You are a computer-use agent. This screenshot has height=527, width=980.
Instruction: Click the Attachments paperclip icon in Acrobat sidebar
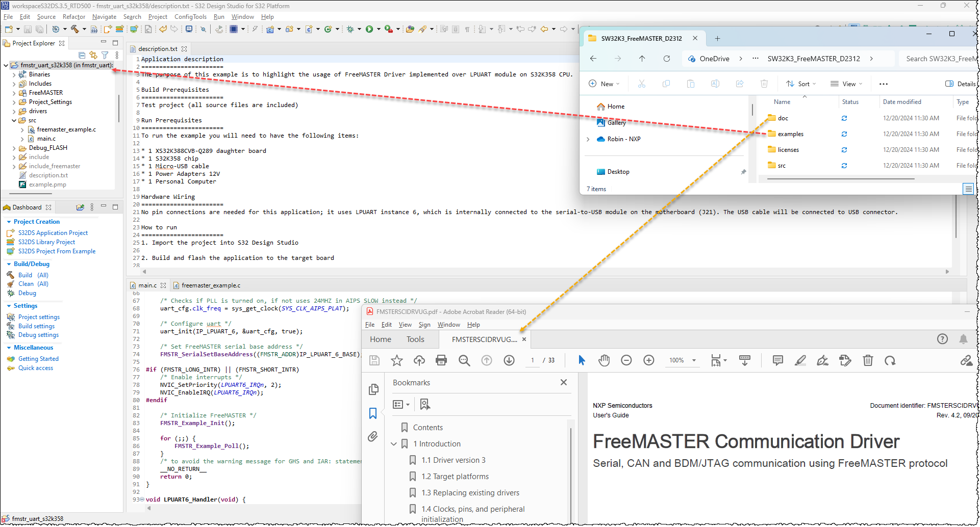click(373, 437)
